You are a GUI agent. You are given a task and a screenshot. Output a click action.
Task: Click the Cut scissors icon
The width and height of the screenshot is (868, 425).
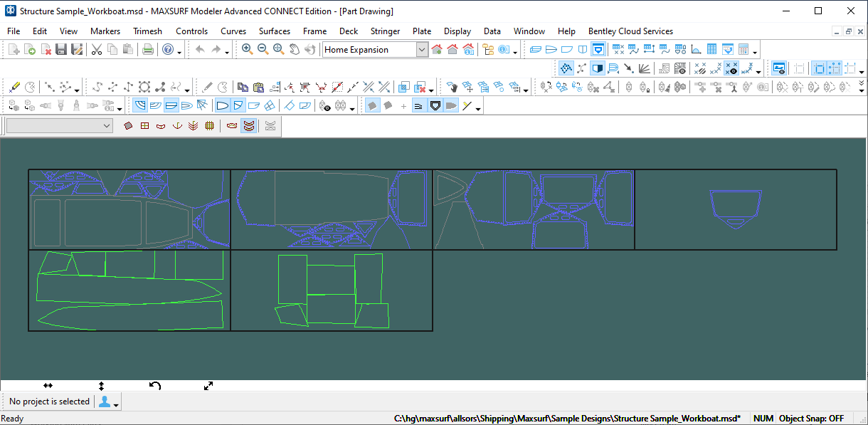(x=97, y=50)
